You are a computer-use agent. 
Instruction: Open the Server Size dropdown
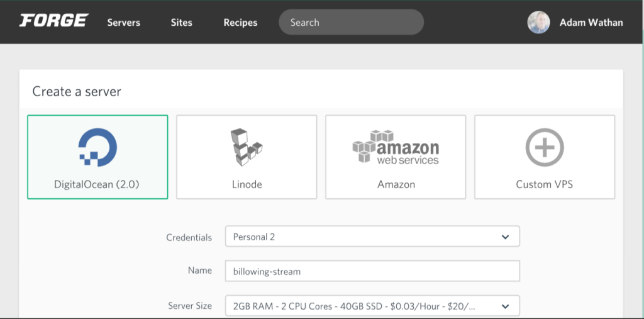click(372, 306)
